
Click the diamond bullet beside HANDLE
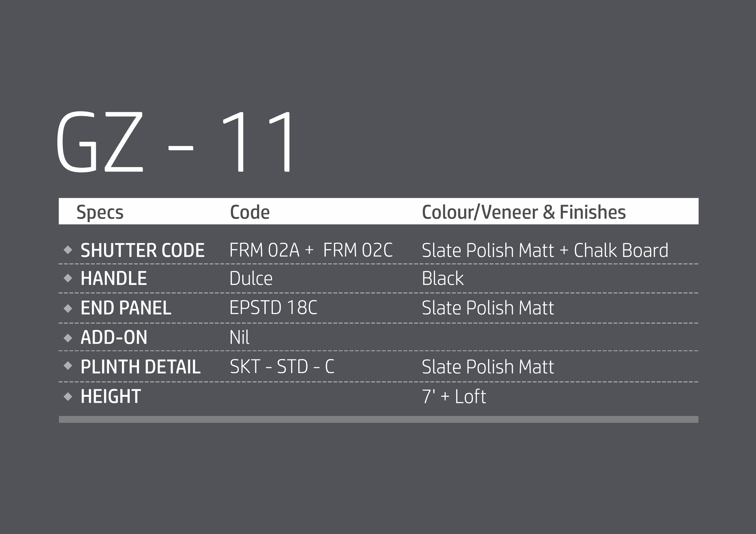coord(68,278)
